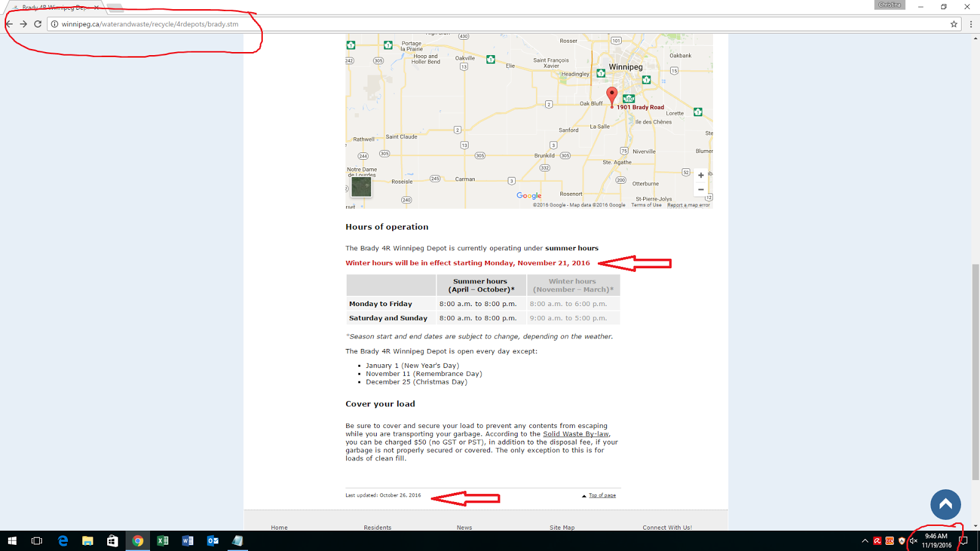
Task: Click the 'Winter hours (November – March)' header
Action: coord(573,285)
